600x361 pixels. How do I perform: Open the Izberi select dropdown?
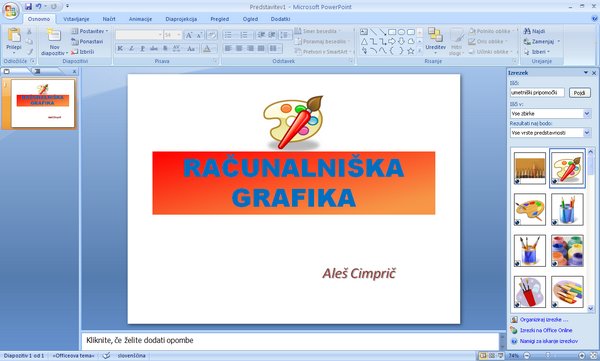[x=548, y=52]
